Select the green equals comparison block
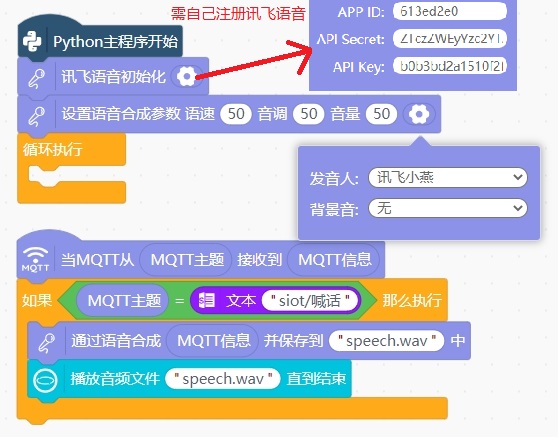 pyautogui.click(x=217, y=300)
